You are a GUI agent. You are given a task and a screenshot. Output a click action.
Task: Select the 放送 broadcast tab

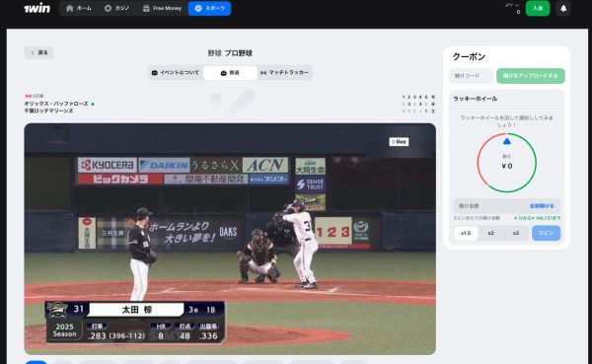pyautogui.click(x=230, y=72)
